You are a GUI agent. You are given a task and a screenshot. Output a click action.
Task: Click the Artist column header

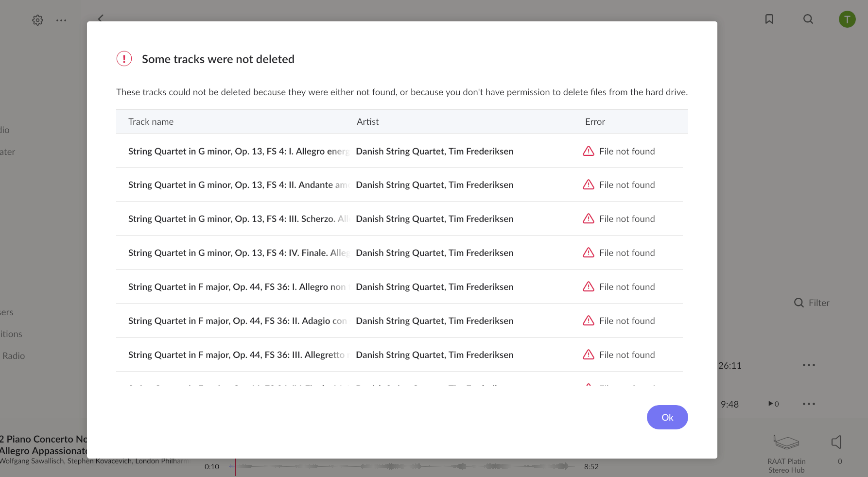point(367,122)
